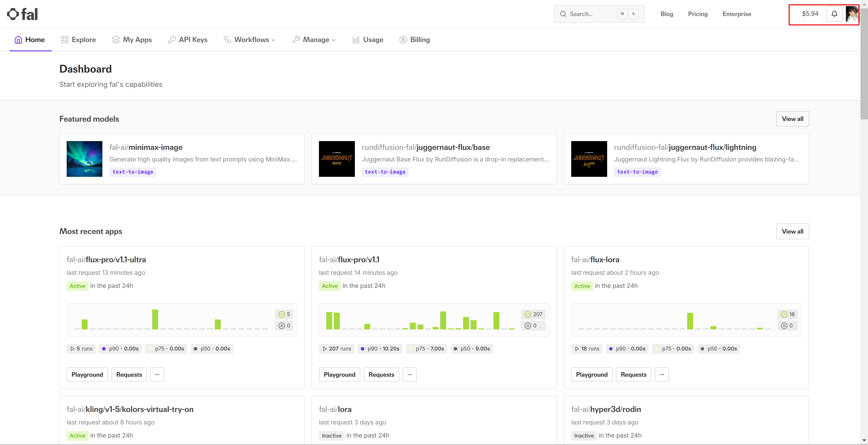Viewport: 868px width, 445px height.
Task: Click p90 · 10.20s latency badge
Action: click(x=380, y=349)
